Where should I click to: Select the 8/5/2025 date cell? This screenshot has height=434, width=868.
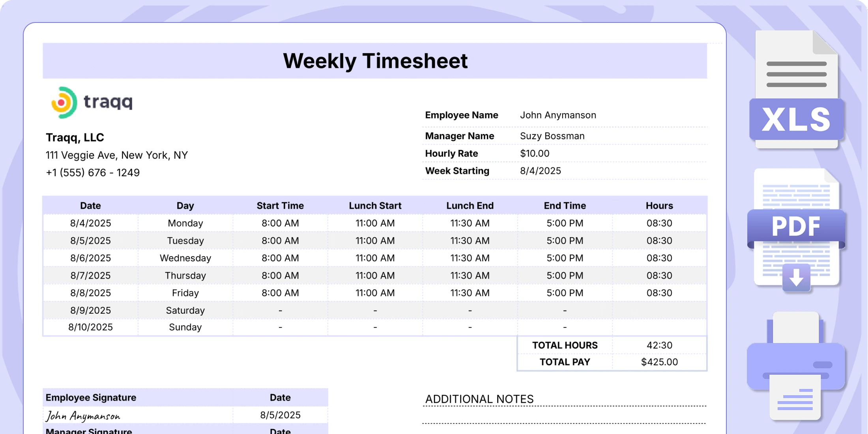(x=90, y=241)
